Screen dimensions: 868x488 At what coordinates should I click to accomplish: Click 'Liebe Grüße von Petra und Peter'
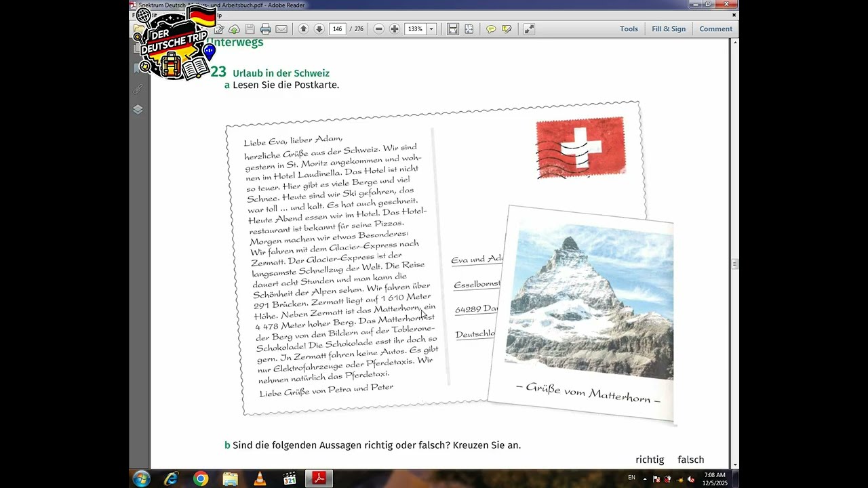[x=326, y=390]
